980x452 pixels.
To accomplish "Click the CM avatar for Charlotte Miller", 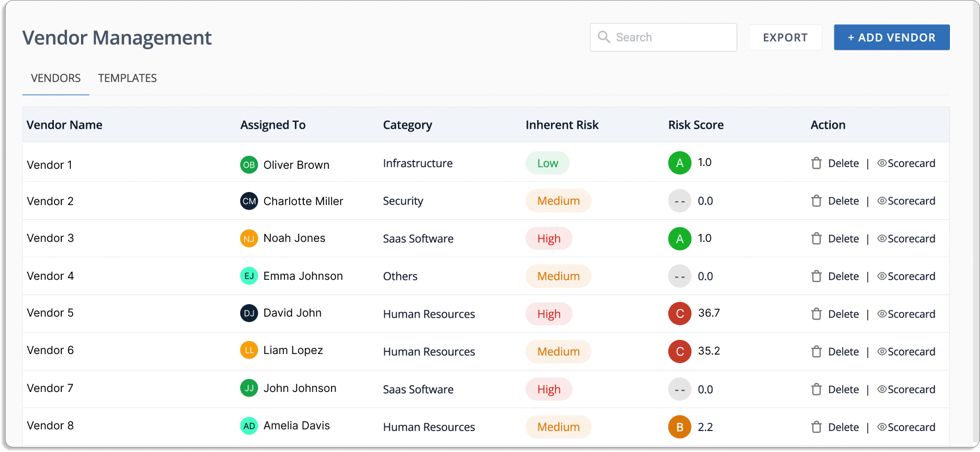I will (249, 201).
